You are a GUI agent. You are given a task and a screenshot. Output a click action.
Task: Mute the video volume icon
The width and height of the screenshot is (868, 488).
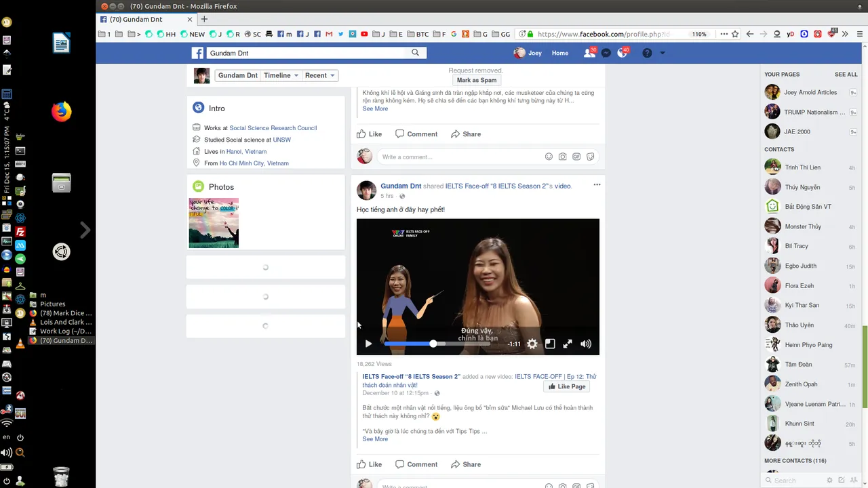pos(586,344)
